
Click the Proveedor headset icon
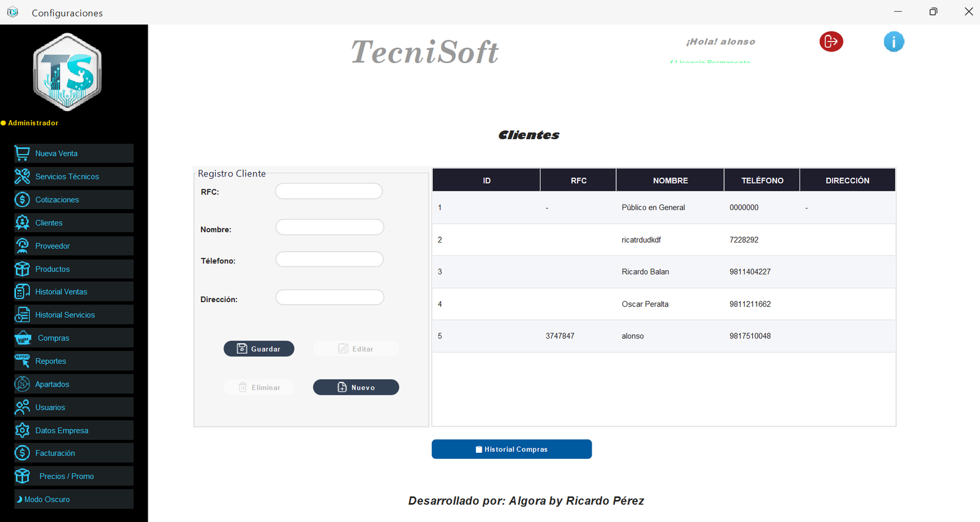[x=23, y=246]
